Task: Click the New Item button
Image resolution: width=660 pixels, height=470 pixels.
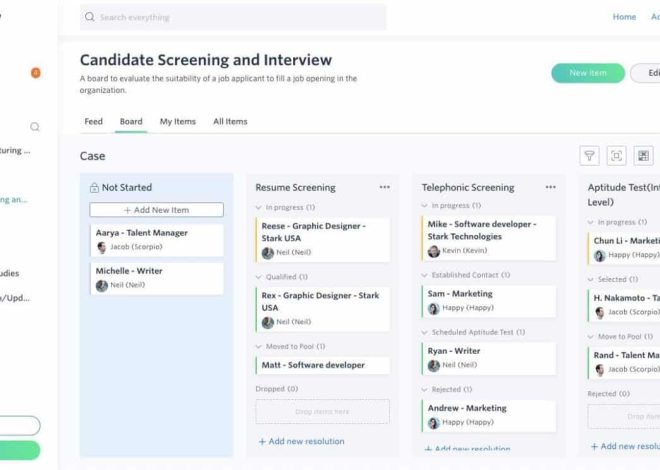Action: click(x=588, y=73)
